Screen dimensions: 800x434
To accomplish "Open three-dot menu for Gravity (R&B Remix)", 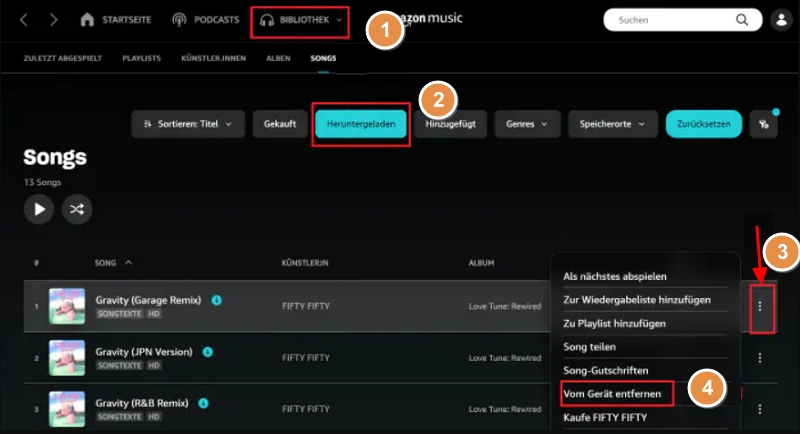I will click(x=760, y=409).
